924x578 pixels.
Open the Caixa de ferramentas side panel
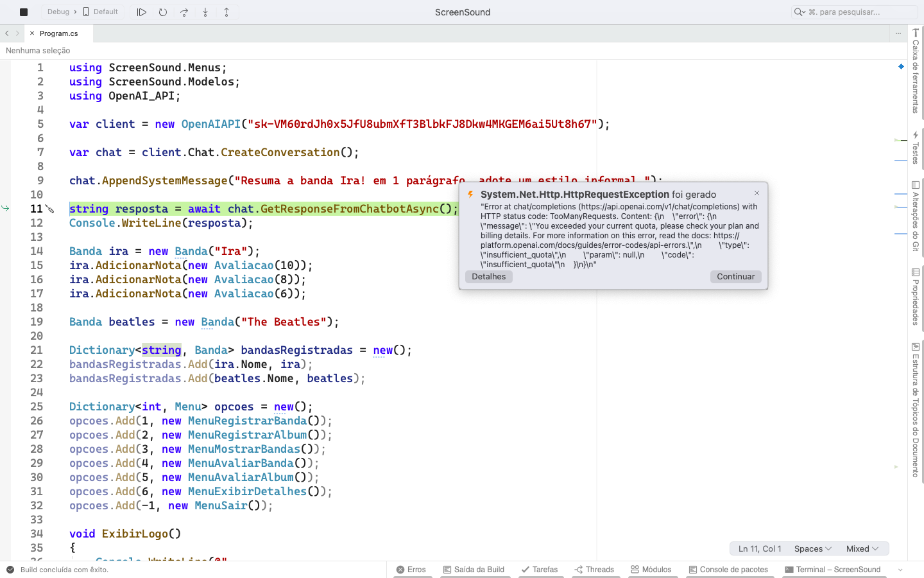coord(916,71)
